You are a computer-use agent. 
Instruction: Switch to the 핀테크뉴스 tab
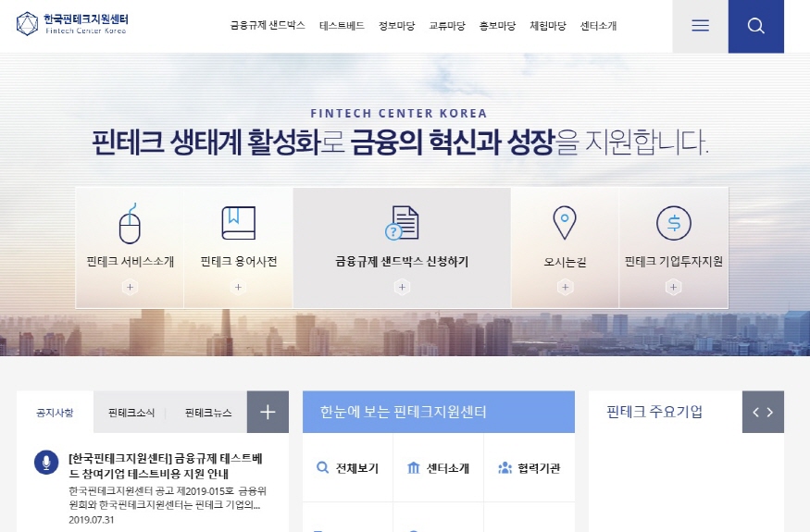point(208,412)
